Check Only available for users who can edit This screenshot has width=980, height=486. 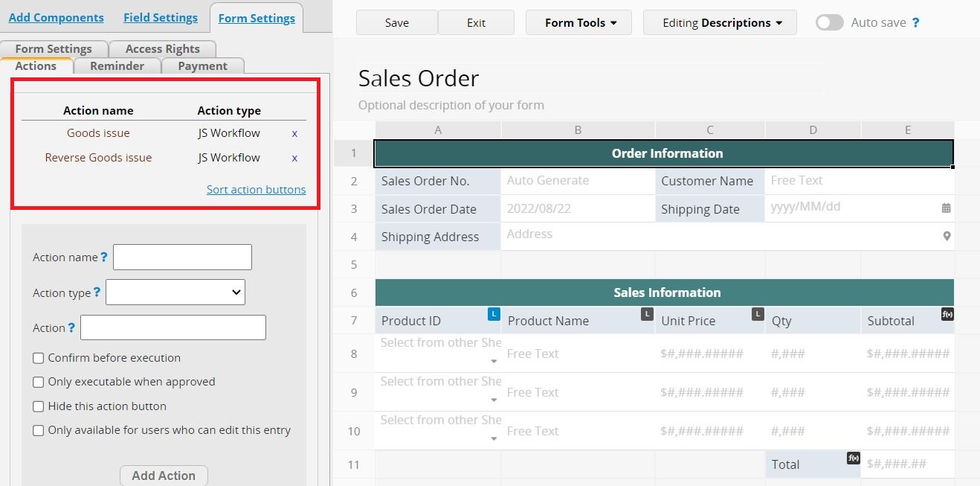pyautogui.click(x=38, y=430)
